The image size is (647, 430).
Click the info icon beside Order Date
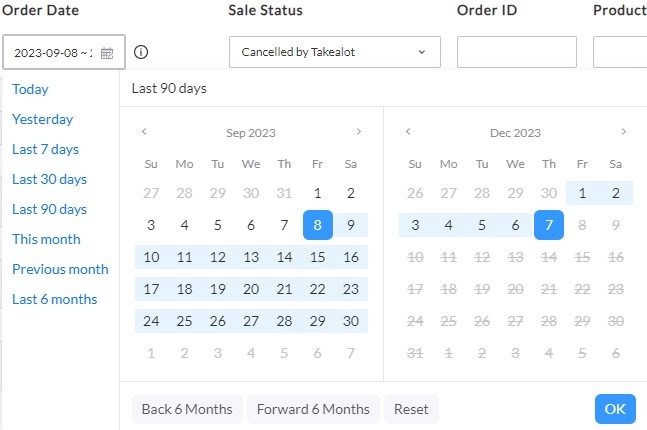(x=141, y=52)
